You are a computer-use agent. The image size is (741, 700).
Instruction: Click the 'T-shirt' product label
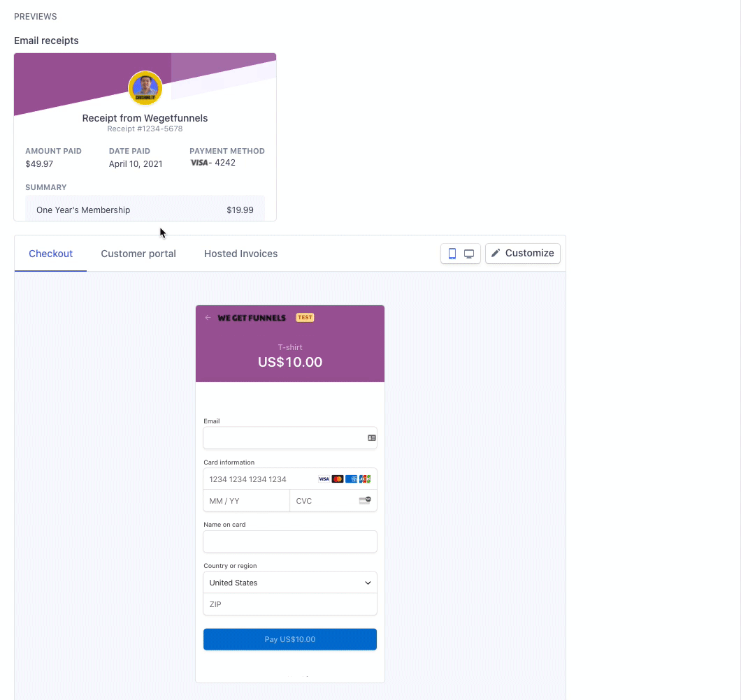pos(290,347)
